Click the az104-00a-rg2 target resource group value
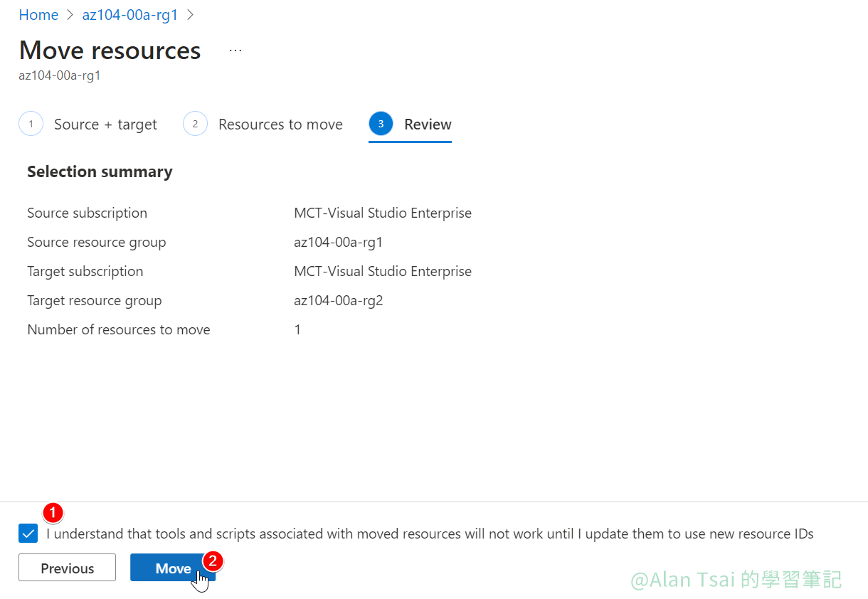This screenshot has height=599, width=868. [339, 300]
